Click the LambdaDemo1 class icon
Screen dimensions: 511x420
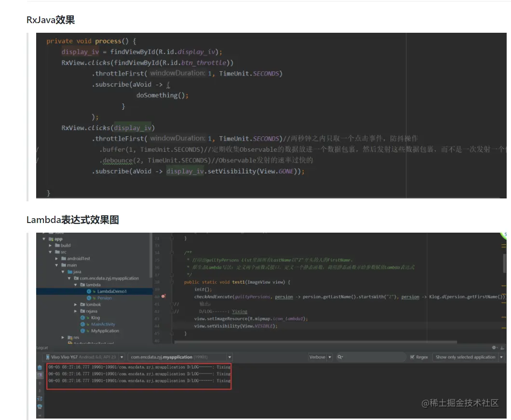[x=89, y=291]
